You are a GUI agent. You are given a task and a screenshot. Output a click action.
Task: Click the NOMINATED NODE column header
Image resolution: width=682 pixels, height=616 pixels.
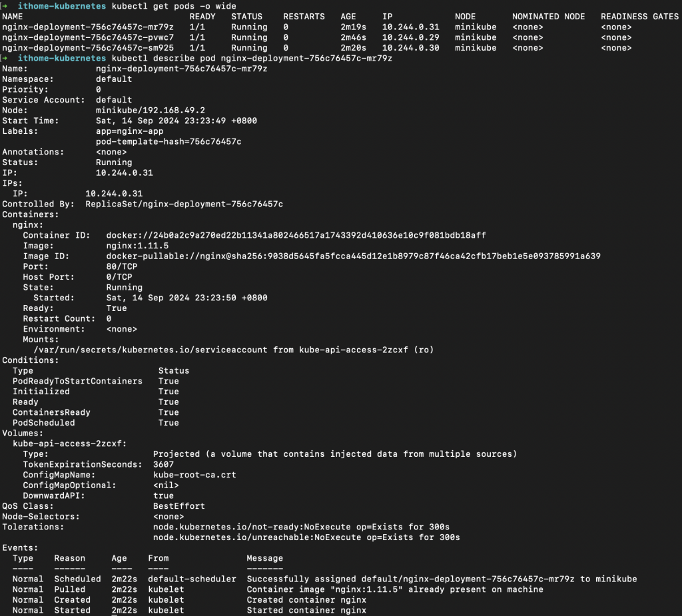pyautogui.click(x=549, y=17)
